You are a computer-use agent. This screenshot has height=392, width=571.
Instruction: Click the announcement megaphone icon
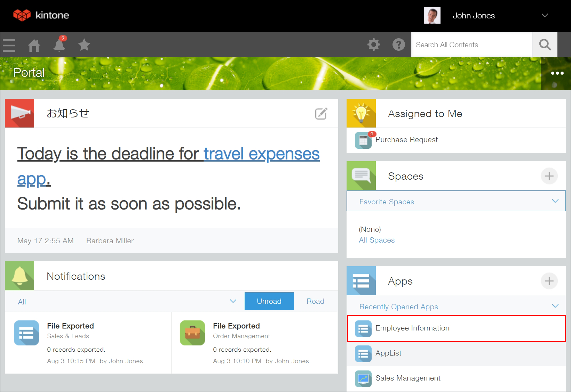(19, 113)
